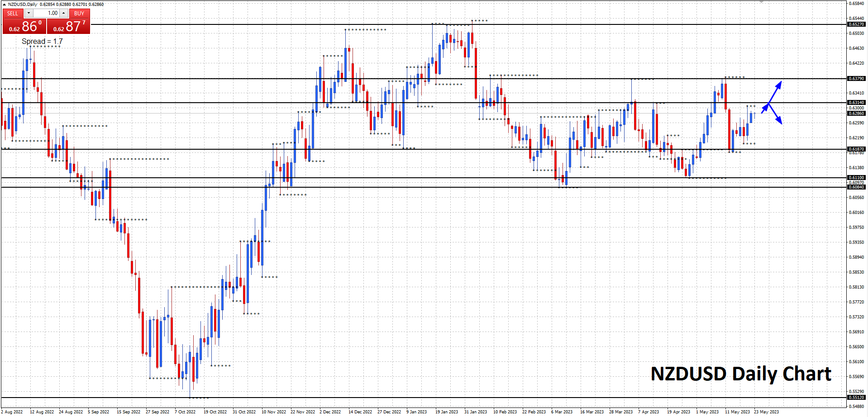Decrease trade volume with the down arrow
Viewport: 868px width, 417px height.
point(29,13)
